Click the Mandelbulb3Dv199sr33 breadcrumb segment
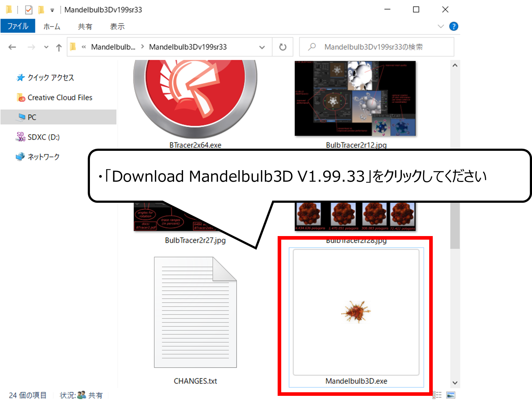Viewport: 532px width, 403px height. tap(188, 47)
